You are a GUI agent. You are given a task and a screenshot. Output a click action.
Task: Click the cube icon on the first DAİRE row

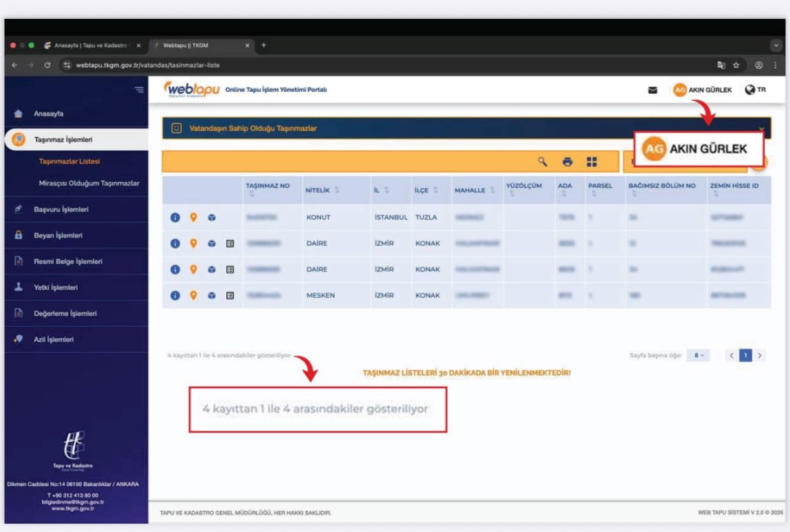pyautogui.click(x=211, y=244)
